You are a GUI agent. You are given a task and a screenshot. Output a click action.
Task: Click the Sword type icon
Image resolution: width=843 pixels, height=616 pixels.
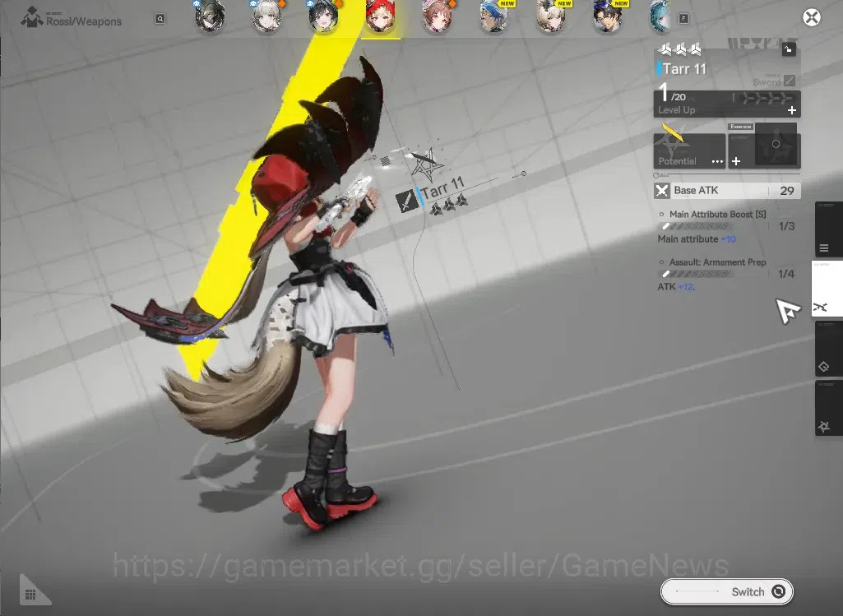[x=789, y=81]
